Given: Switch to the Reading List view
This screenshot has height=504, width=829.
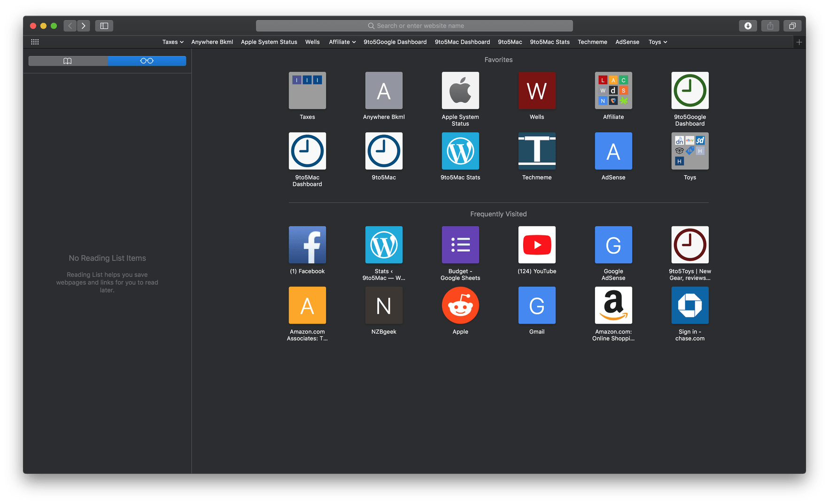Looking at the screenshot, I should pyautogui.click(x=147, y=61).
